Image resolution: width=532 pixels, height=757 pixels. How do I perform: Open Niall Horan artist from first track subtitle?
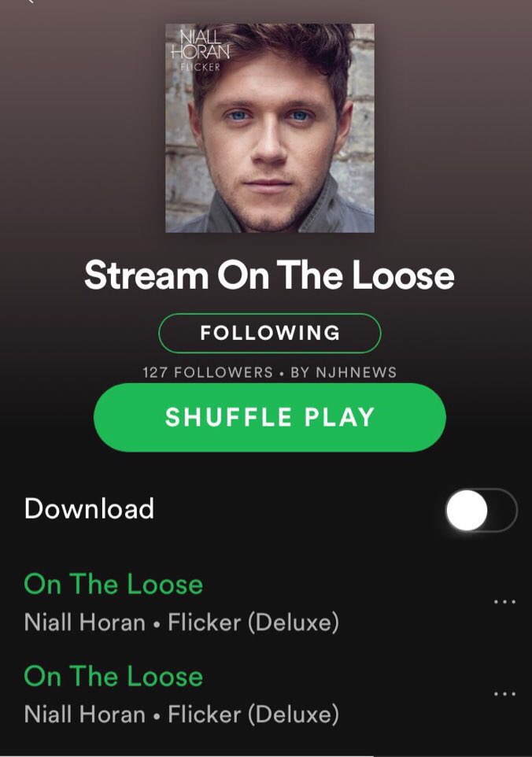(x=85, y=622)
